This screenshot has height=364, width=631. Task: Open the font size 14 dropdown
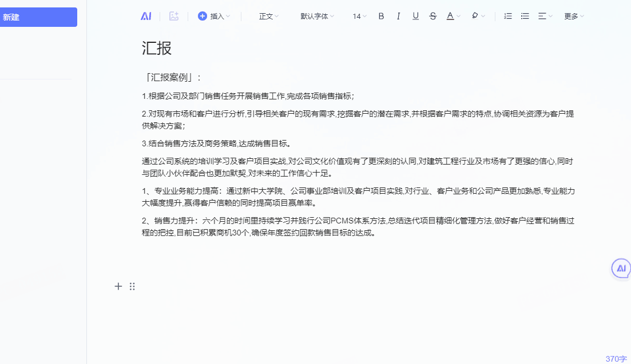(x=359, y=16)
